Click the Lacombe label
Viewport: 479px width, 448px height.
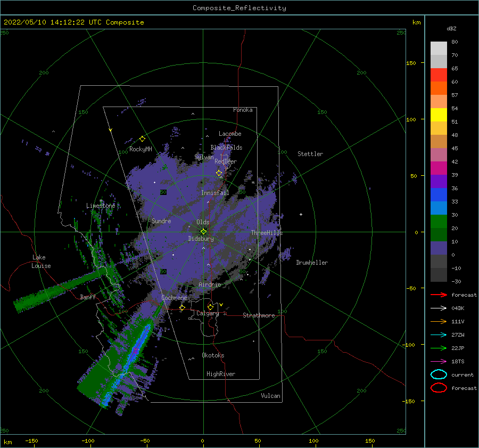tap(230, 134)
